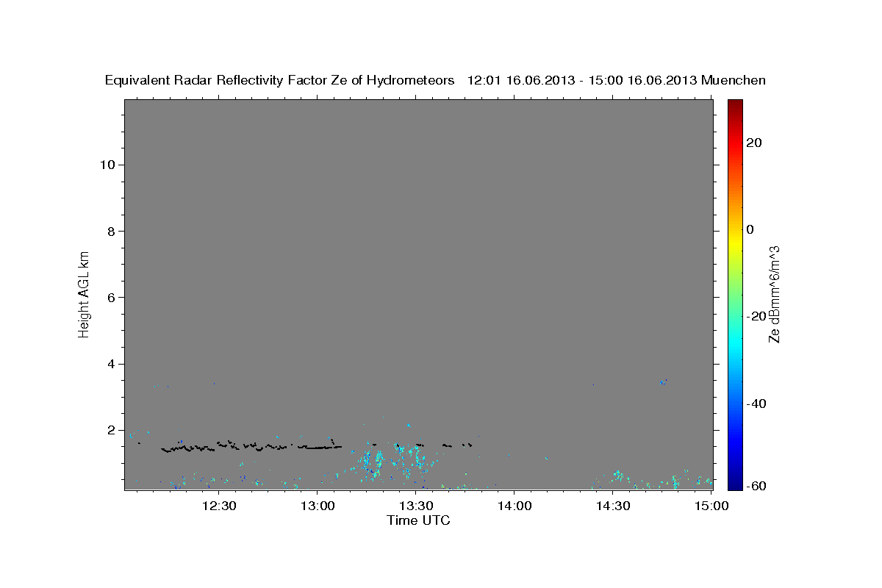
Task: Click the '13:00' time tick label
Action: [x=318, y=506]
